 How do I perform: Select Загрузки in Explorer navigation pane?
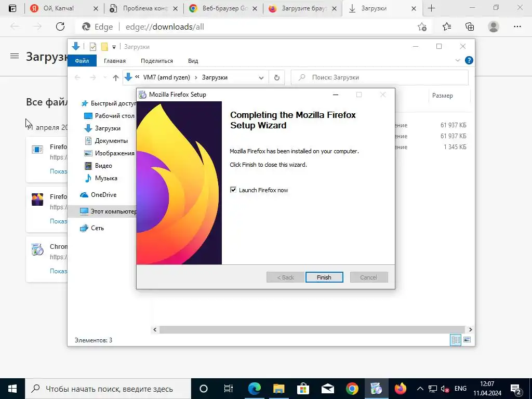tap(102, 128)
